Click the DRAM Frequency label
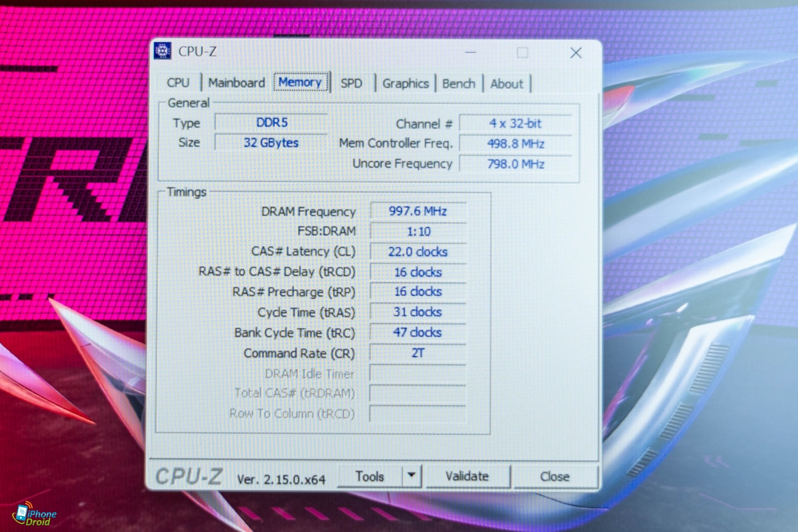The width and height of the screenshot is (798, 532). click(x=309, y=211)
